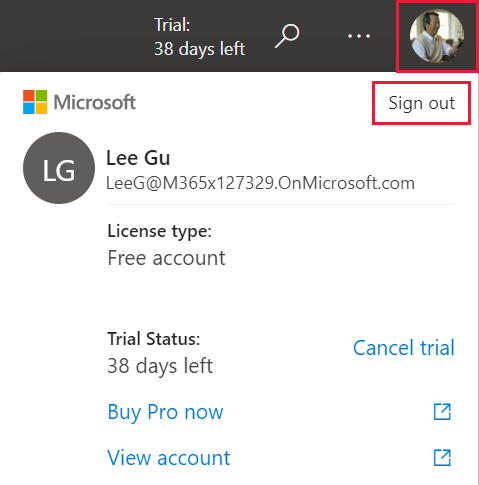This screenshot has height=485, width=479.
Task: Cancel the Pro trial
Action: coord(404,348)
